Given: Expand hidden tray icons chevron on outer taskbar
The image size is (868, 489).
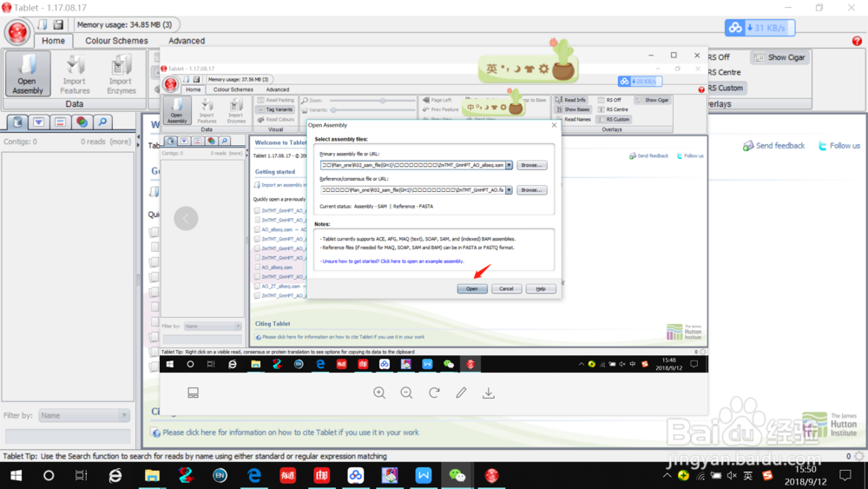Looking at the screenshot, I should coord(667,475).
